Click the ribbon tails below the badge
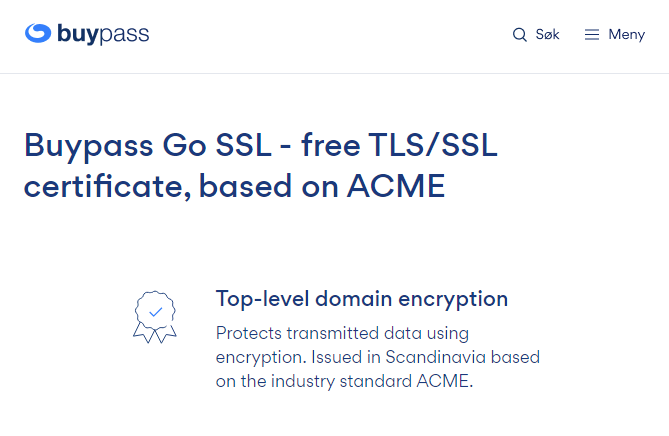 coord(155,335)
